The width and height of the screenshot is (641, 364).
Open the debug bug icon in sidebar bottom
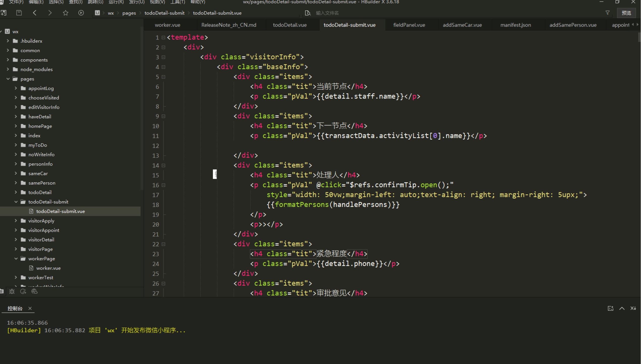[x=12, y=292]
